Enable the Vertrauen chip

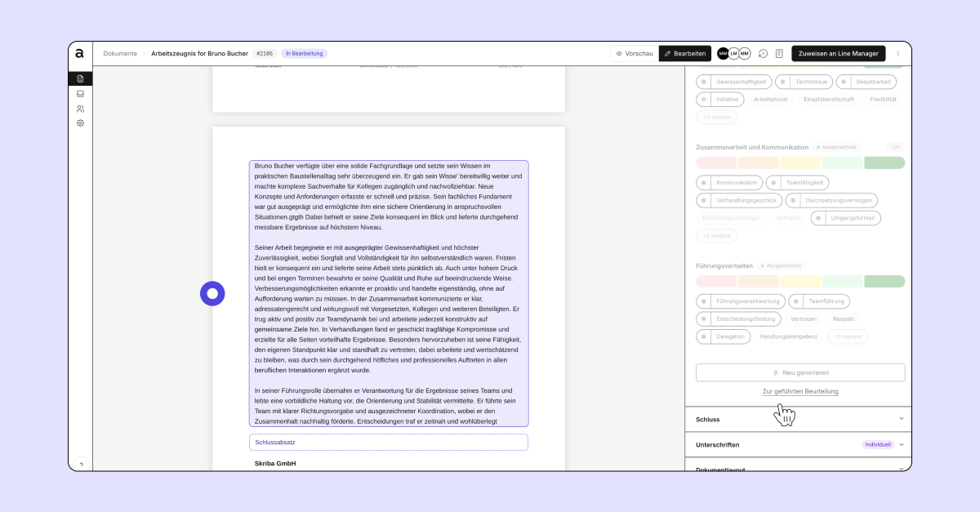coord(803,319)
